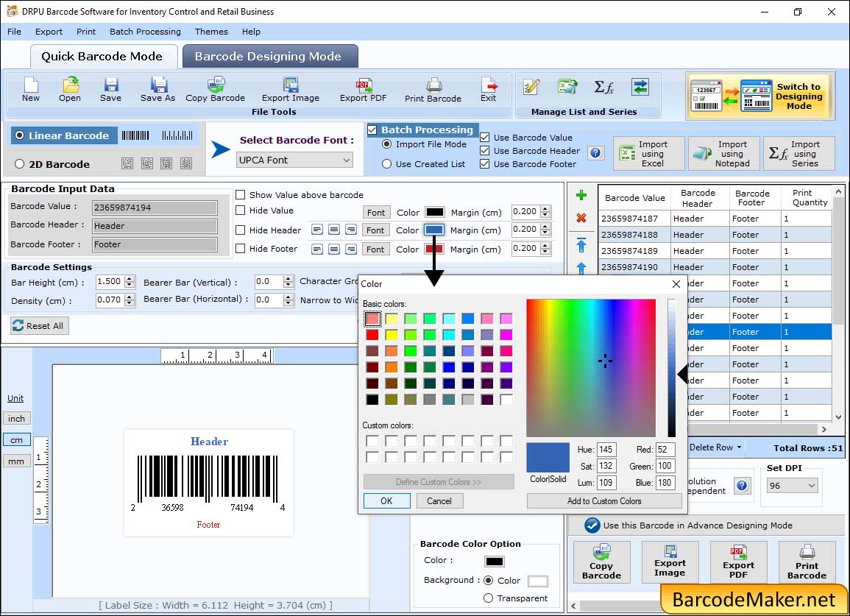Open the File menu

pyautogui.click(x=14, y=32)
